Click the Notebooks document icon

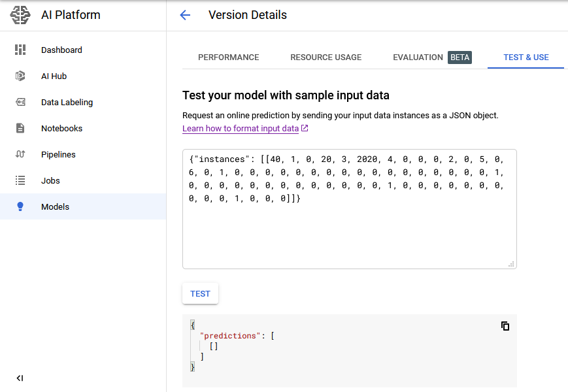coord(20,128)
